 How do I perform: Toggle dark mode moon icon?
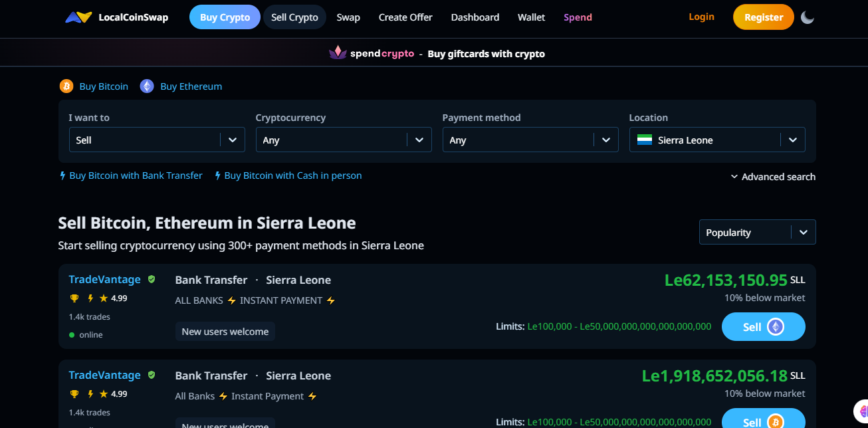(808, 17)
